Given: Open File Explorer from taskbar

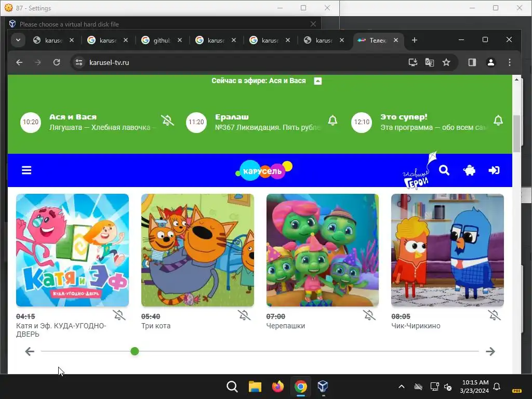Looking at the screenshot, I should point(255,387).
